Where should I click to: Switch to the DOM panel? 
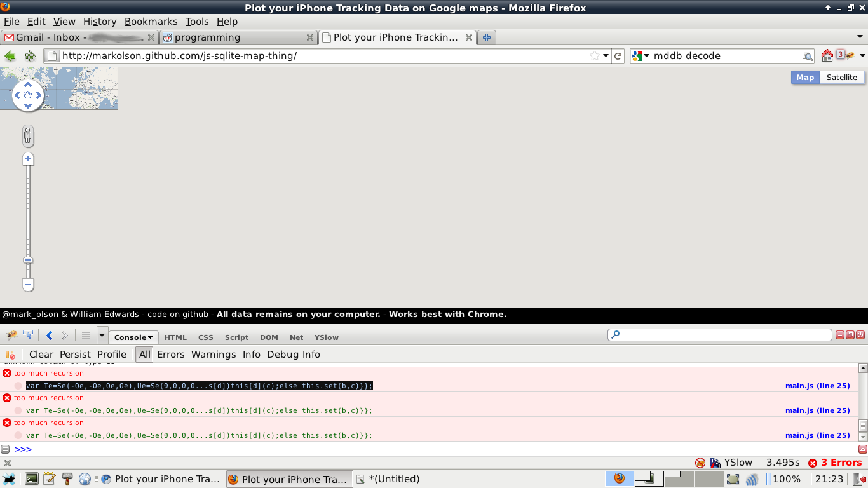coord(269,337)
